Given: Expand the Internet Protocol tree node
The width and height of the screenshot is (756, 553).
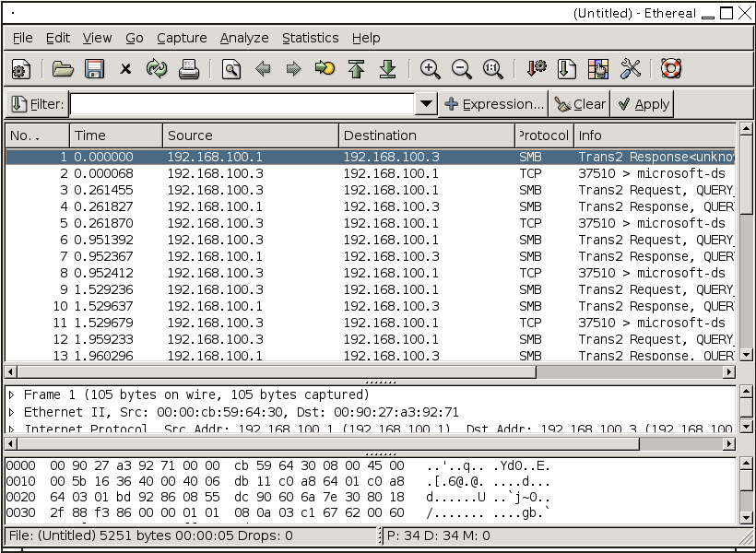Looking at the screenshot, I should click(12, 429).
